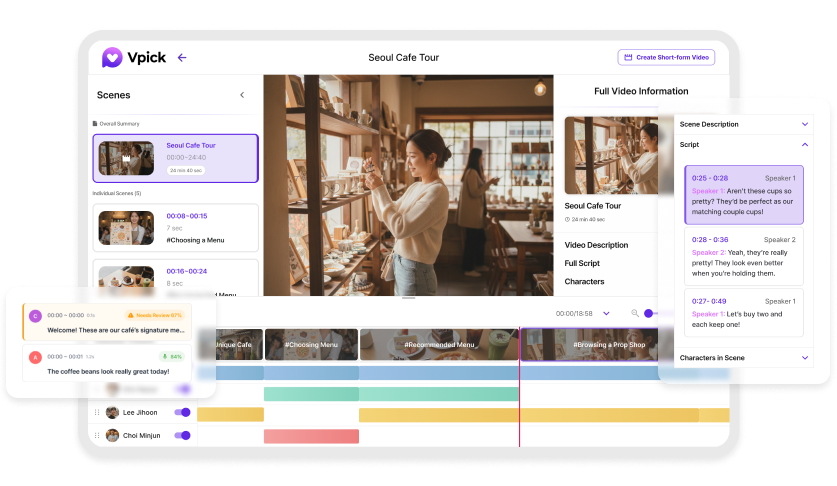Click the timeline zoom magnifier icon

634,313
